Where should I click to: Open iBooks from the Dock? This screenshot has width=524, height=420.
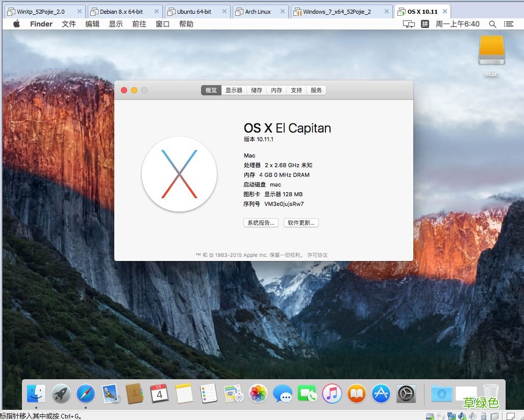click(356, 393)
